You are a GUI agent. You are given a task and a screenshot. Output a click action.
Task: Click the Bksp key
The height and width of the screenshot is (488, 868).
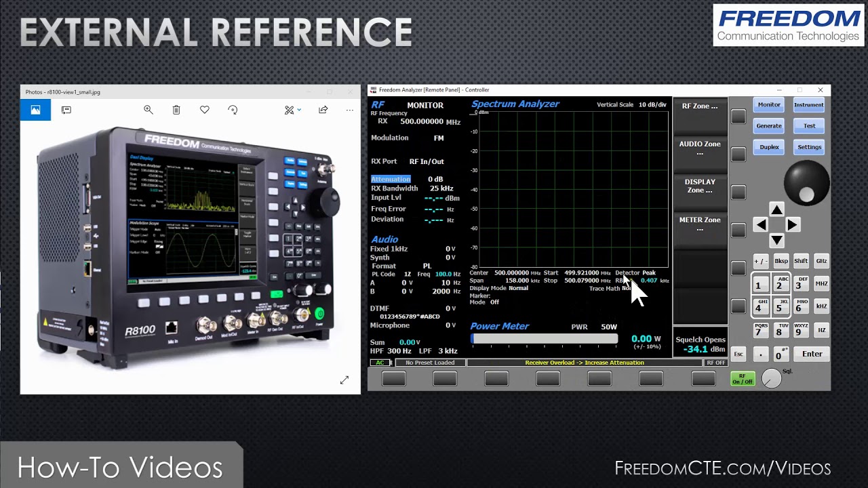tap(781, 262)
